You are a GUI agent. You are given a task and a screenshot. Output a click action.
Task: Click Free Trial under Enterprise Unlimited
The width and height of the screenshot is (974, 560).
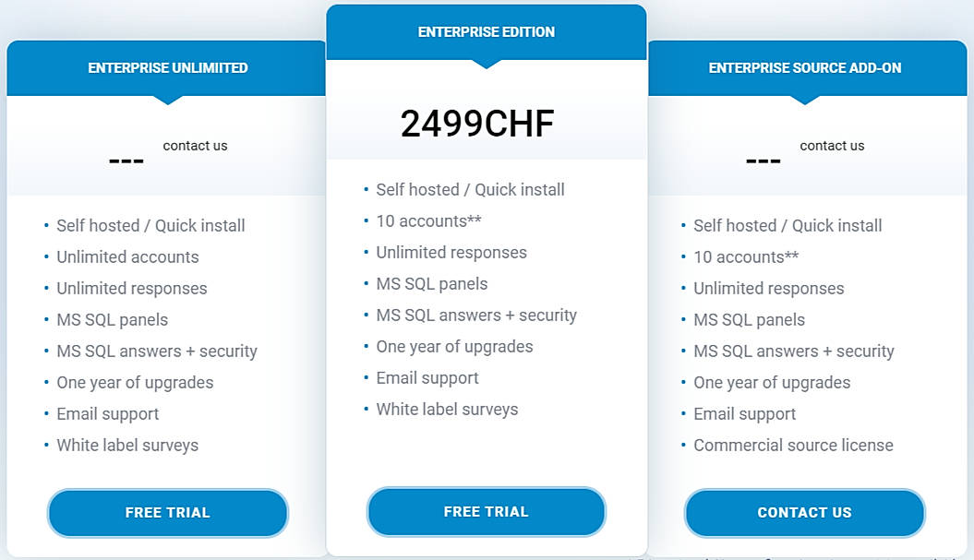pyautogui.click(x=168, y=513)
